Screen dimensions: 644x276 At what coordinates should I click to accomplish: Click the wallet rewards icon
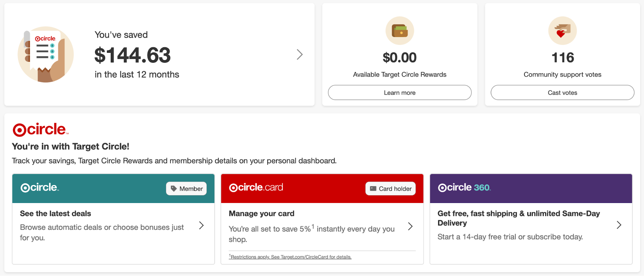(399, 31)
